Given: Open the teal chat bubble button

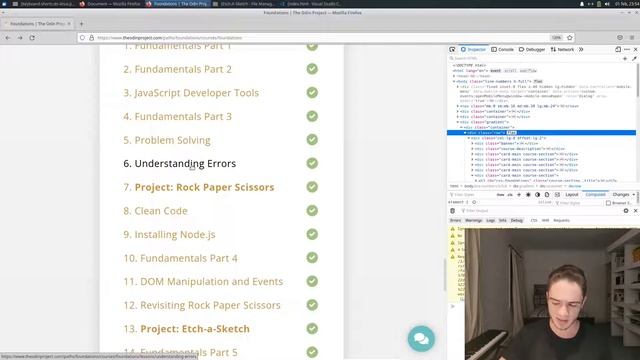Looking at the screenshot, I should (421, 338).
